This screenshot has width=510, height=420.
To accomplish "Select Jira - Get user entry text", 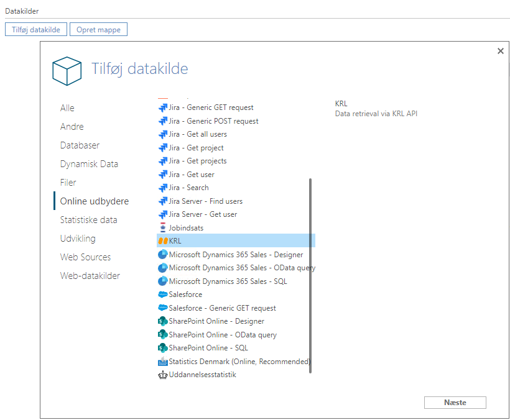I will click(192, 175).
